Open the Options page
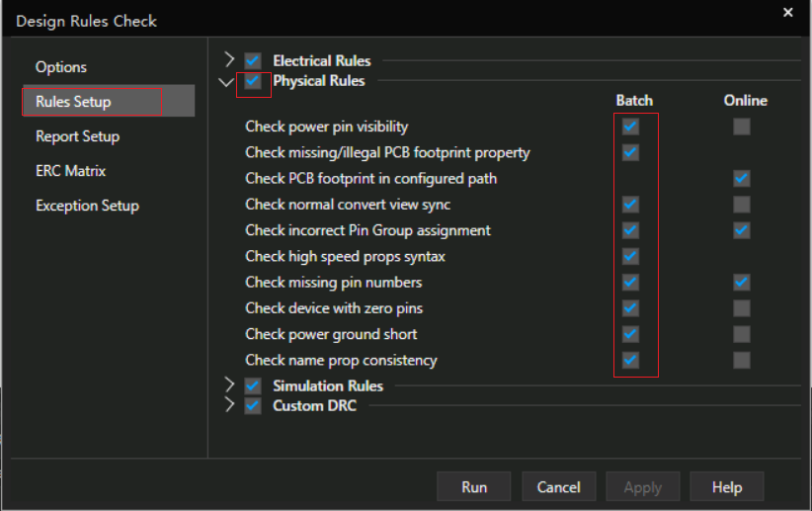 pyautogui.click(x=61, y=67)
